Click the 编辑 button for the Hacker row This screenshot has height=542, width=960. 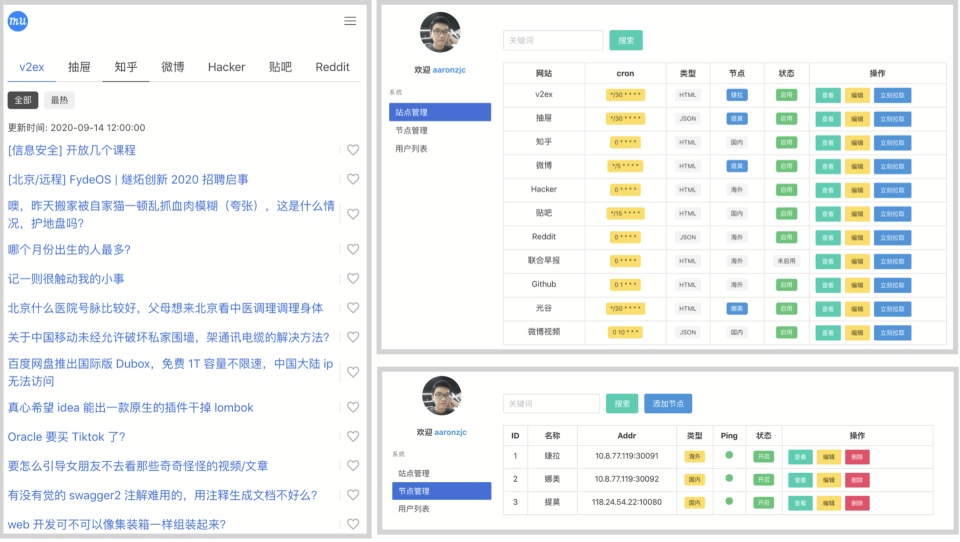click(857, 190)
